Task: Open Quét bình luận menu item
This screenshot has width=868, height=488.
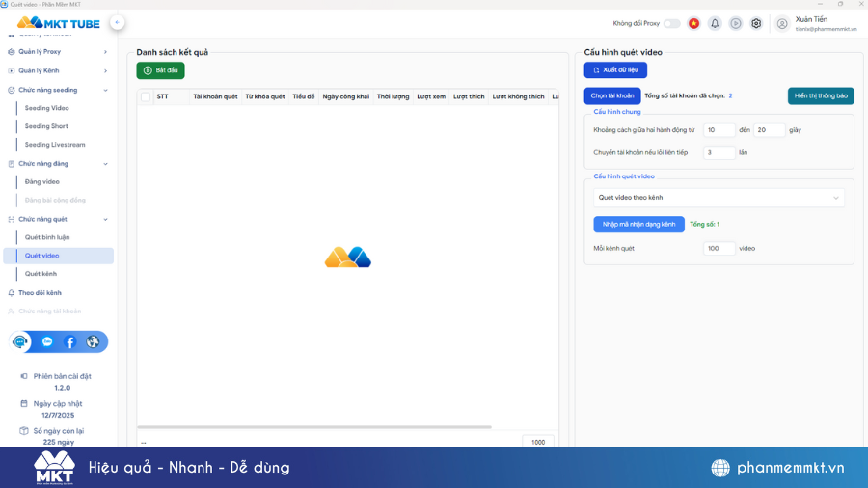Action: click(47, 237)
